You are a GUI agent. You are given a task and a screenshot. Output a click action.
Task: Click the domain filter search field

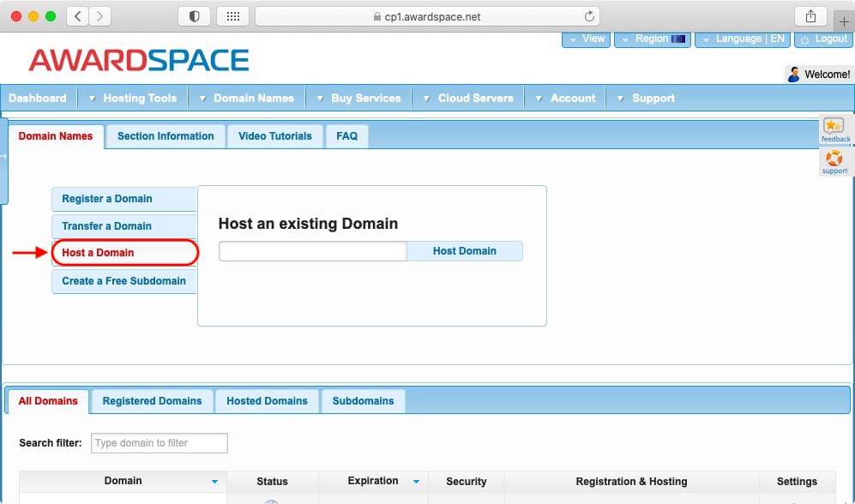pyautogui.click(x=158, y=442)
